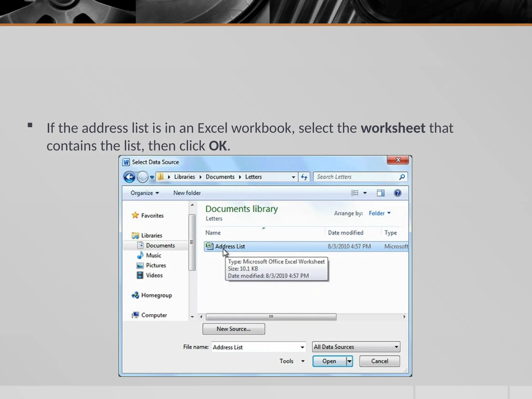The image size is (532, 399).
Task: Select Libraries in the navigation pane
Action: [147, 236]
